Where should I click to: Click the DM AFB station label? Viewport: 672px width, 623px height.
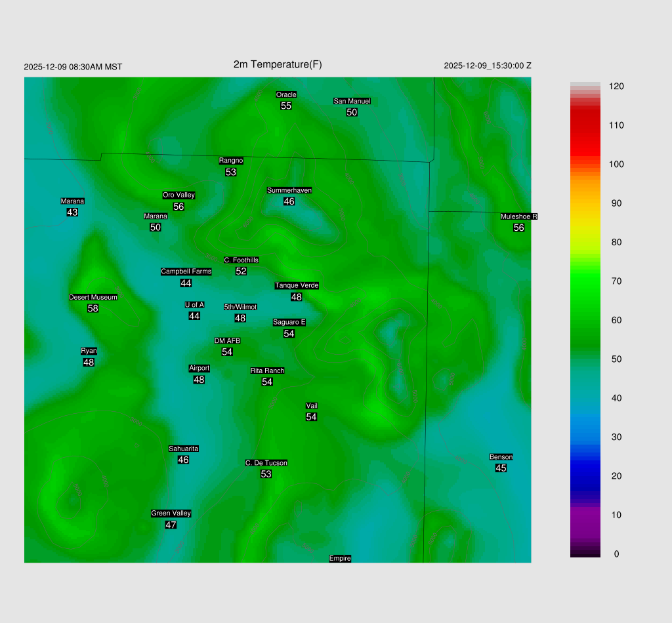227,342
